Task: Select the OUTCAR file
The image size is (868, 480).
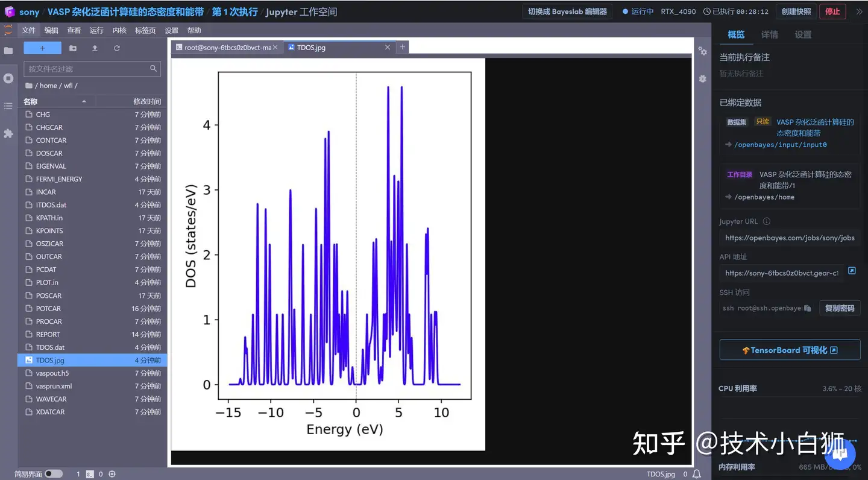Action: coord(93,257)
